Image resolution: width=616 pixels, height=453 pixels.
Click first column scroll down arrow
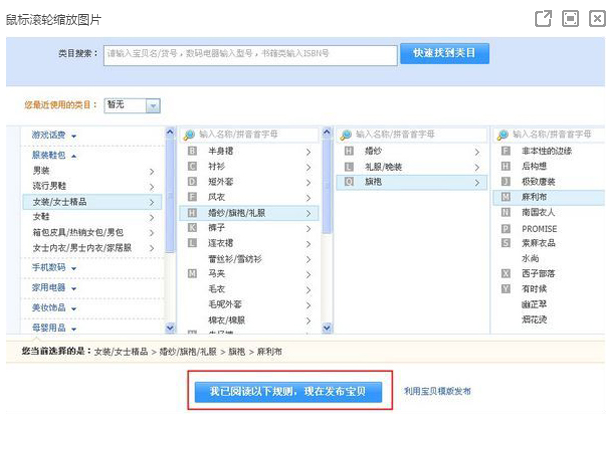170,328
